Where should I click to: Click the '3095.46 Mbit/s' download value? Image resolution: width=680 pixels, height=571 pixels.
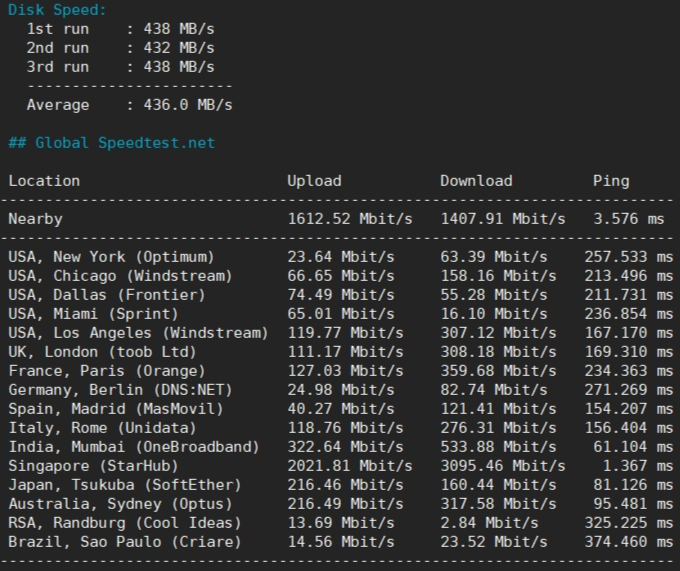[x=503, y=467]
